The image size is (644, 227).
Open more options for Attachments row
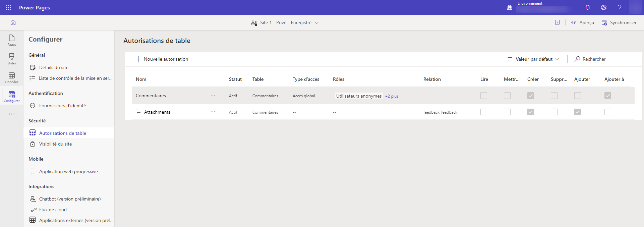(x=213, y=112)
